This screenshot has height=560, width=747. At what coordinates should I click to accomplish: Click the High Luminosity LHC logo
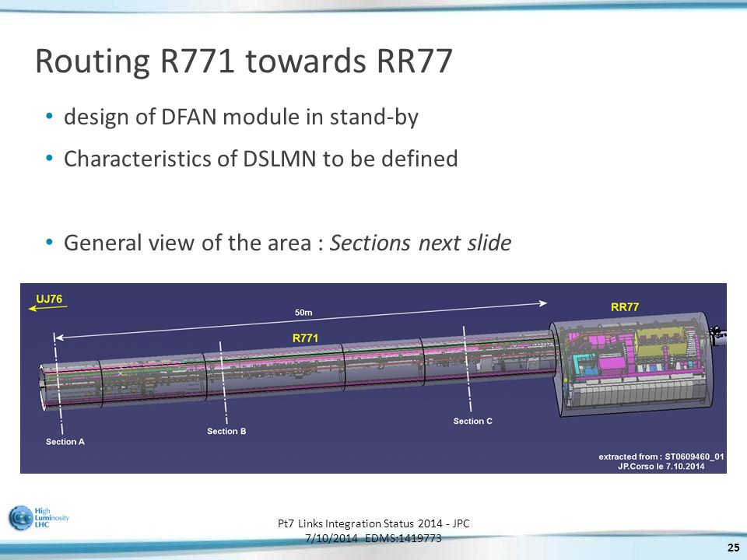[x=39, y=518]
